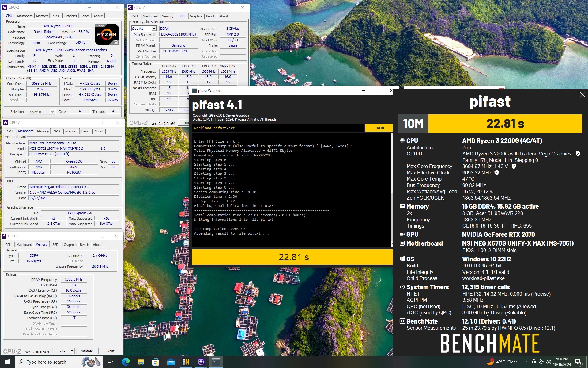Click the Max Bandwidth DDR4-3602 field
The height and width of the screenshot is (368, 588).
[179, 34]
